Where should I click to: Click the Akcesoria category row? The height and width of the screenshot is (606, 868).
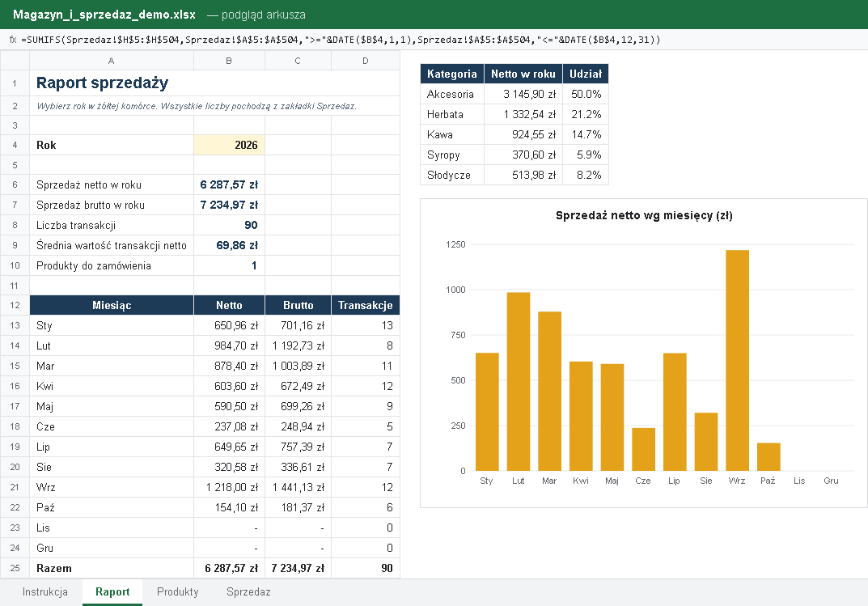click(514, 94)
